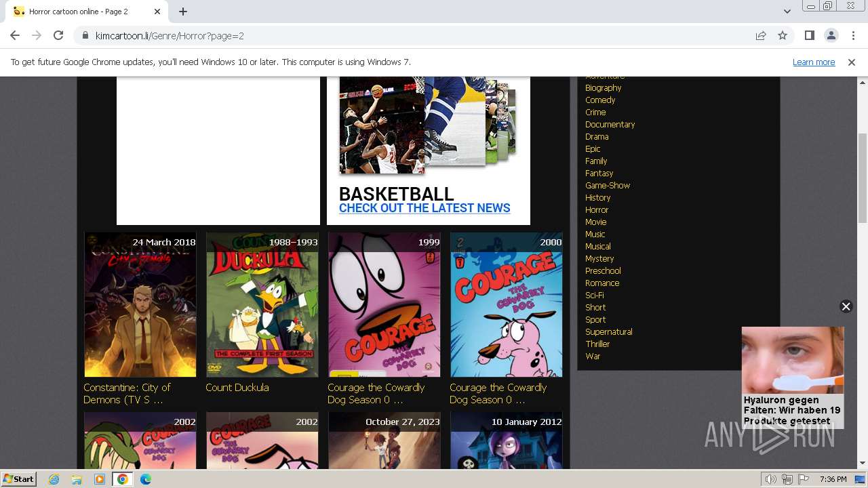The width and height of the screenshot is (868, 488).
Task: Select the Game-Show genre
Action: (x=608, y=185)
